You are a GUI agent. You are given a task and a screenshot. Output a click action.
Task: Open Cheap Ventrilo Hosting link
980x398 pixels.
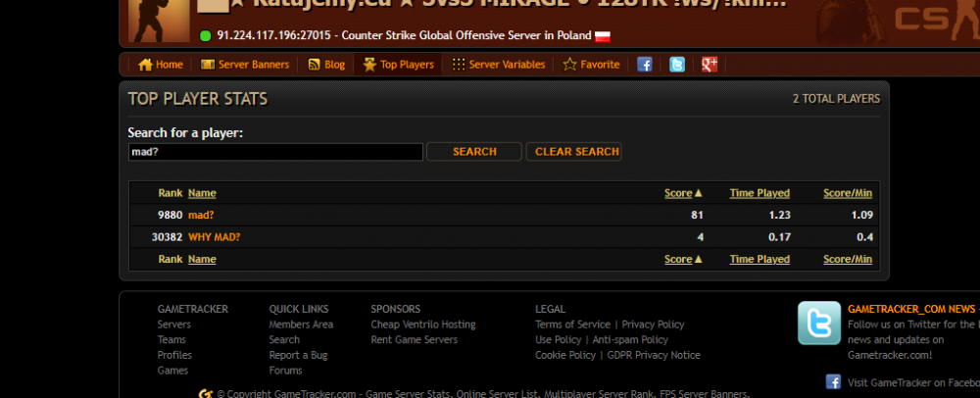click(423, 324)
